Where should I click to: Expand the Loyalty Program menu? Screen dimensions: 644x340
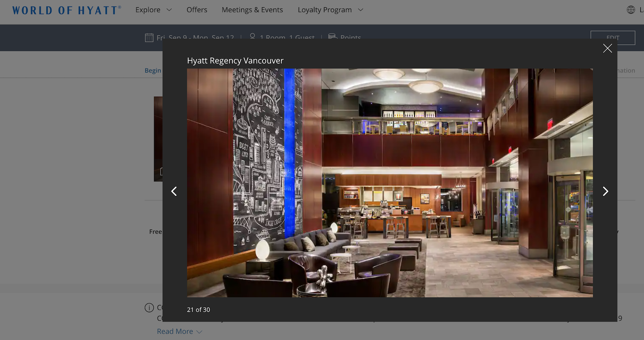click(330, 10)
